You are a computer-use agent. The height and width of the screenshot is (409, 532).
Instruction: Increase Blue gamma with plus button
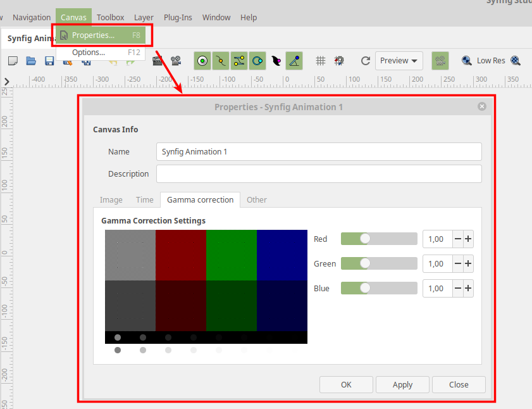point(468,289)
